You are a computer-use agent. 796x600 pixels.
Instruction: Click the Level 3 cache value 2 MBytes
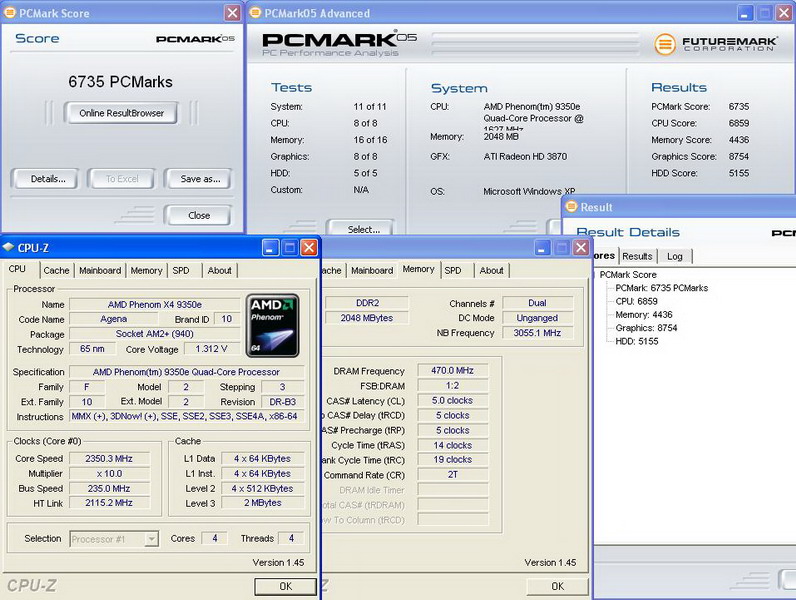pos(262,503)
